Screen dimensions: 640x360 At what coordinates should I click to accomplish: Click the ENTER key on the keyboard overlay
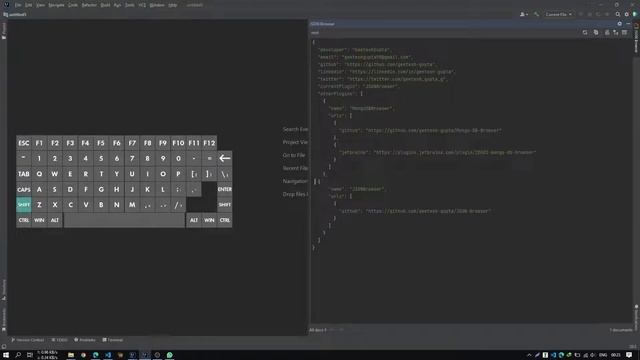(224, 189)
